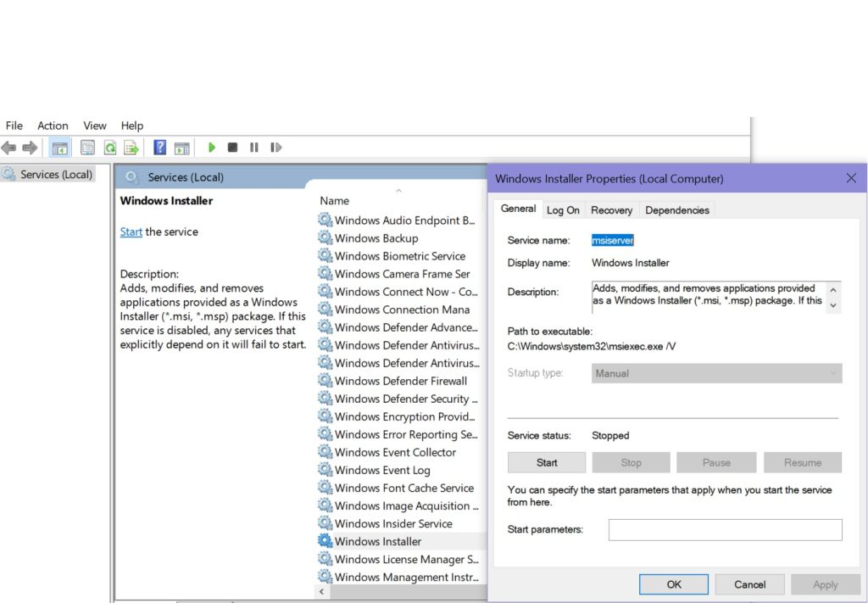Click gear icon of Windows Insider Service
868x603 pixels.
(x=325, y=522)
